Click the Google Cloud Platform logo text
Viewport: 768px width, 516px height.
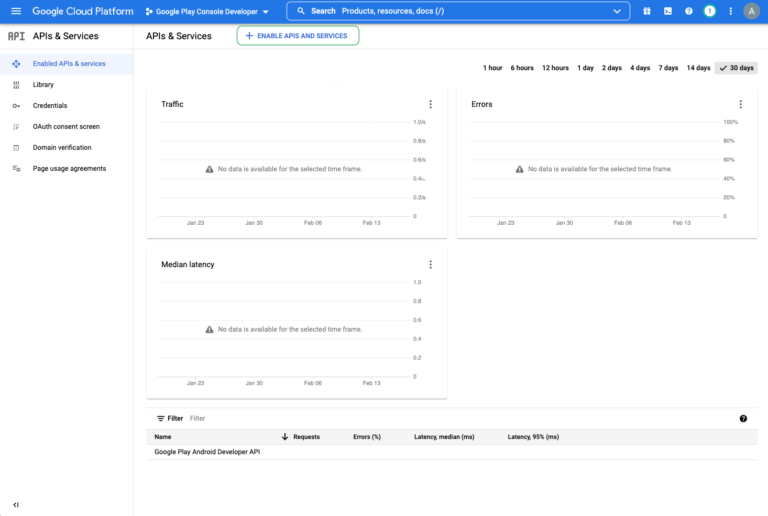[83, 11]
